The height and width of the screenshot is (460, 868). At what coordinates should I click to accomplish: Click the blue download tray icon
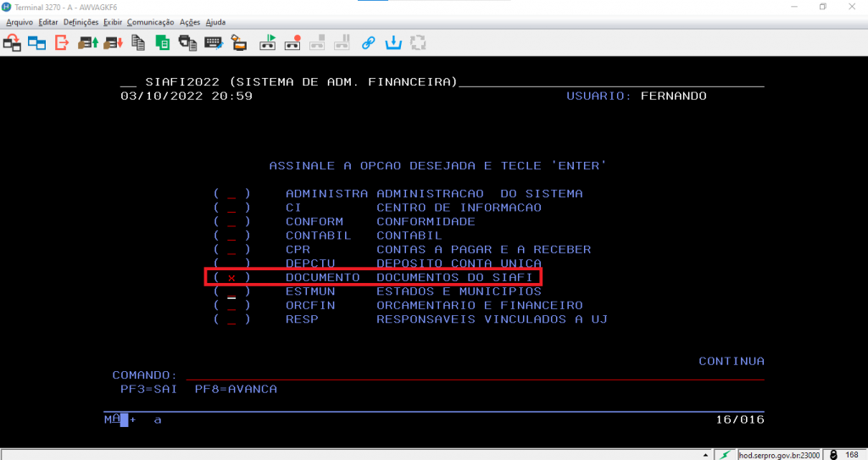pyautogui.click(x=393, y=42)
